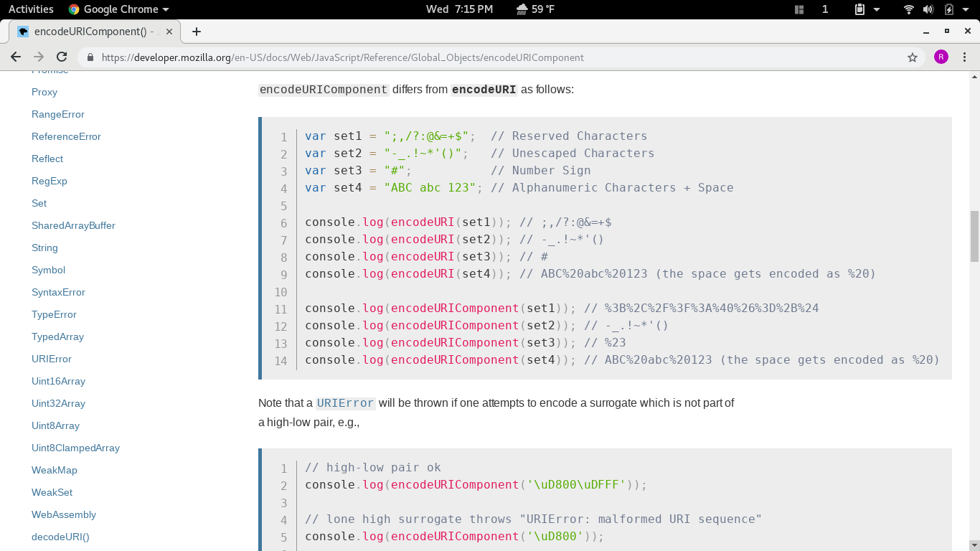This screenshot has height=551, width=980.
Task: Open a new tab with plus button
Action: point(197,32)
